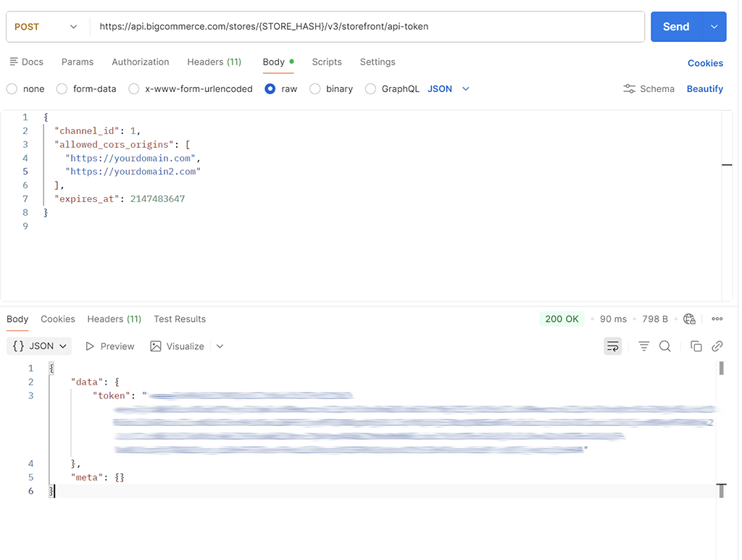Click the 798 B response size
Screen dimensions: 742x560
[x=655, y=319]
